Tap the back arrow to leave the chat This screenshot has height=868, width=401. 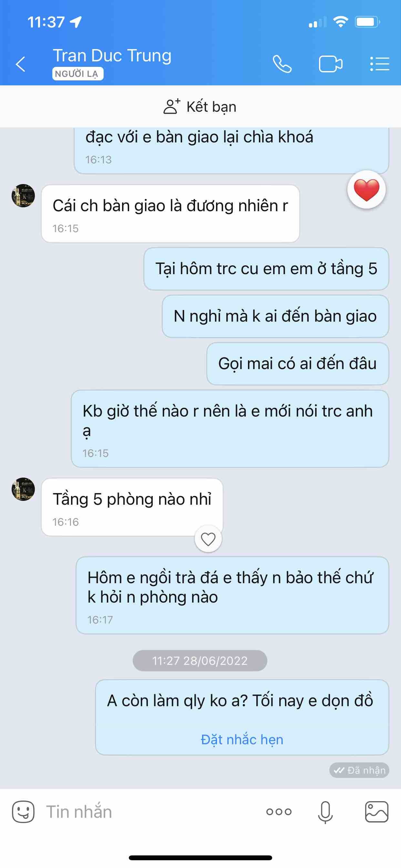tap(21, 64)
